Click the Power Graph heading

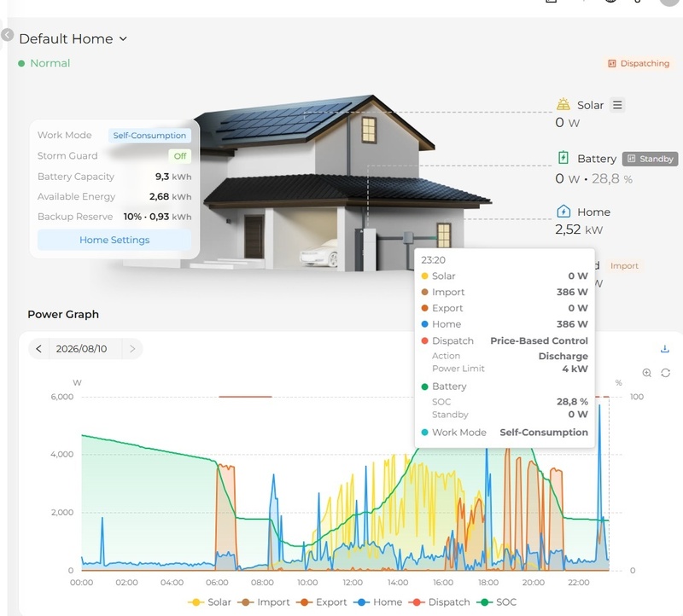pos(63,314)
